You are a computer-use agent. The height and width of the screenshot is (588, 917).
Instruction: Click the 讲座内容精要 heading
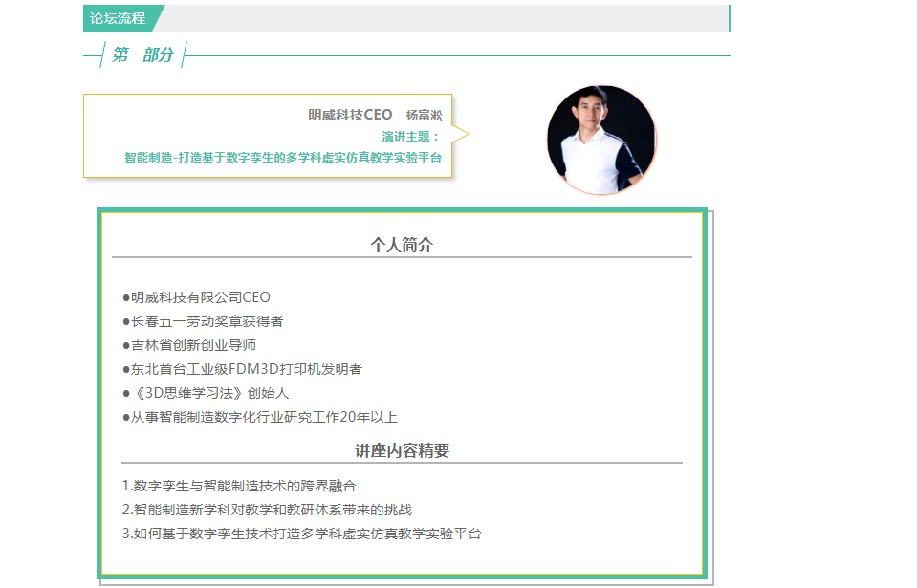coord(403,450)
